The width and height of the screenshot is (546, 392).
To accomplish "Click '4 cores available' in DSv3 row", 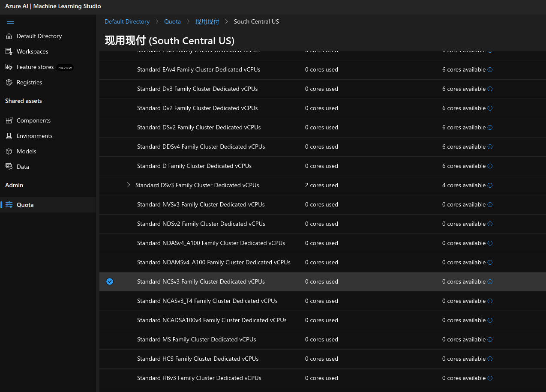I will (x=464, y=185).
